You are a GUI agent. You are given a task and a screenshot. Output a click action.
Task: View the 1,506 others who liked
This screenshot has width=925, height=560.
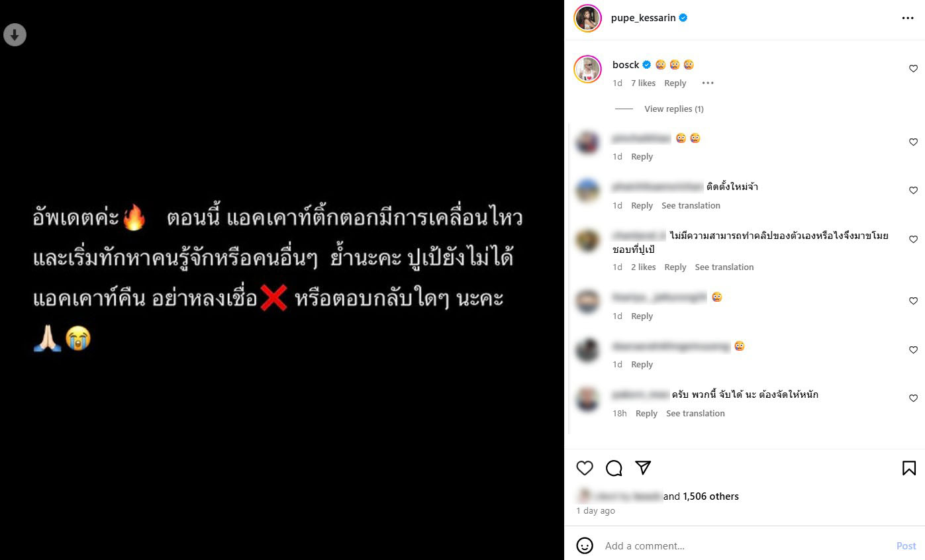coord(710,496)
